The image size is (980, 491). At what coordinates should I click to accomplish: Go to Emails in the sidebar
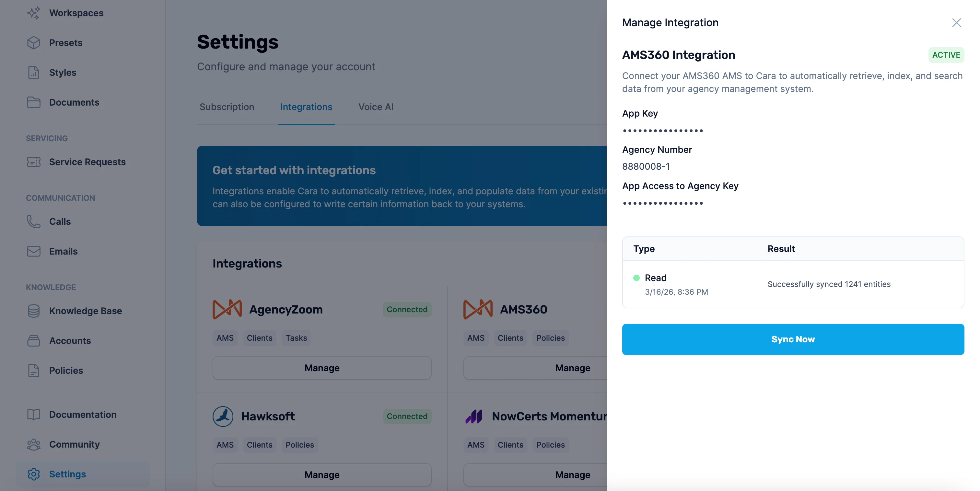(63, 251)
